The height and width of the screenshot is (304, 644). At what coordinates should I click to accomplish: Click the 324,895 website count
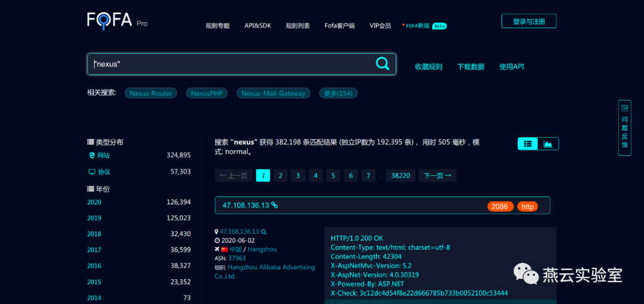(179, 156)
